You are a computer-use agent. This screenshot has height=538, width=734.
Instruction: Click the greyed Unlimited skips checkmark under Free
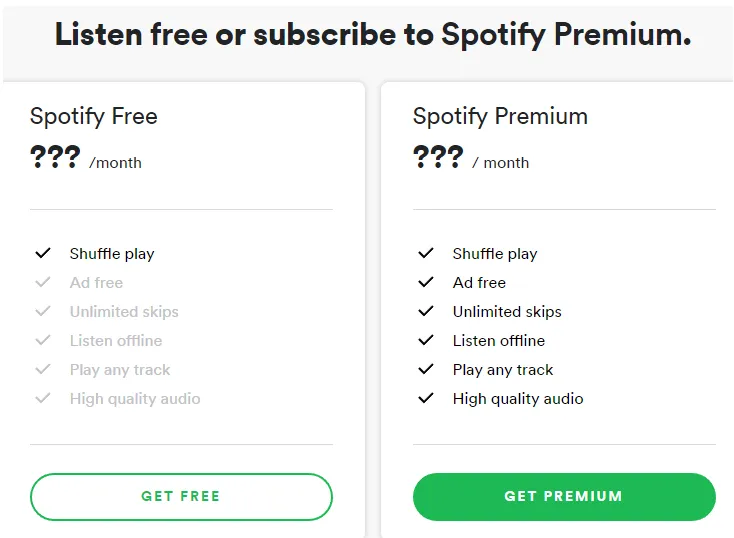point(43,311)
